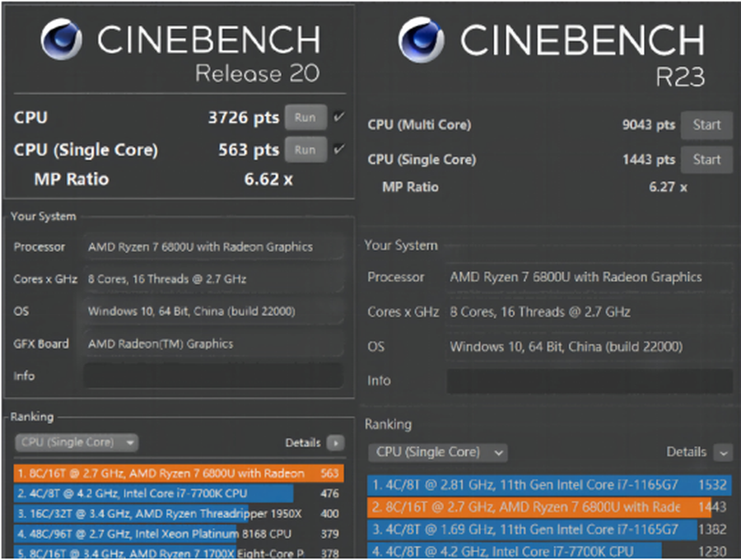This screenshot has height=560, width=741.
Task: Start the CPU (Single Core) test in R23
Action: click(706, 159)
